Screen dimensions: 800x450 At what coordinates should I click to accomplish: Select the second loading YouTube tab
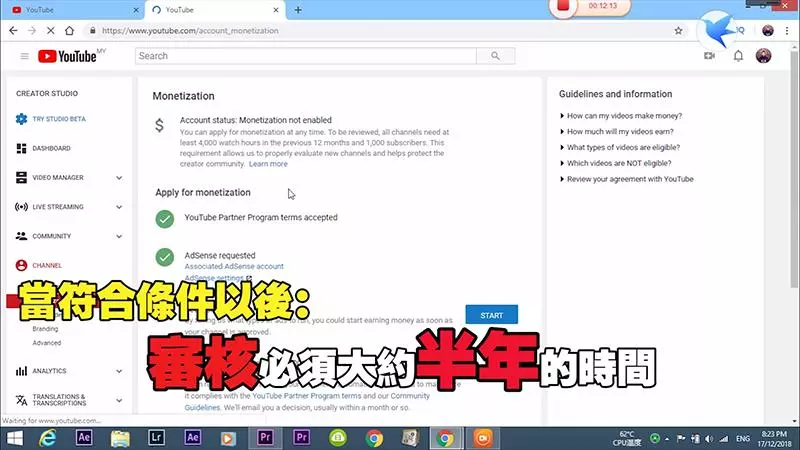(x=214, y=10)
